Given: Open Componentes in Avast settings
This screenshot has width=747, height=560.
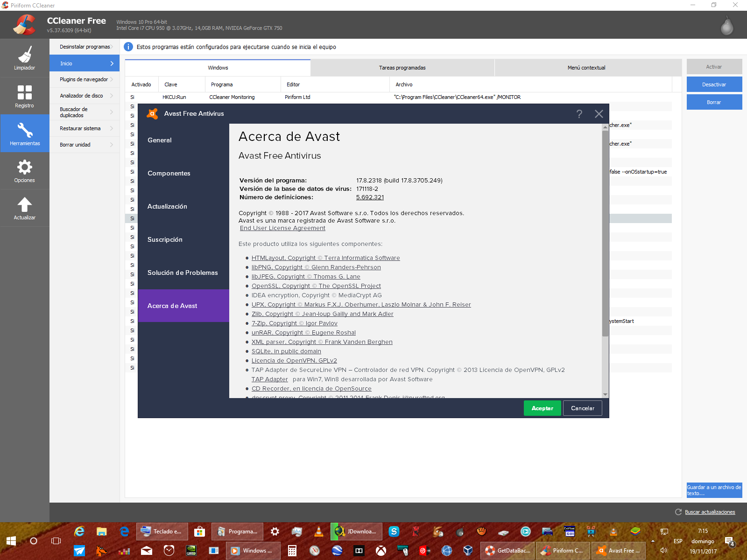Looking at the screenshot, I should coord(169,173).
